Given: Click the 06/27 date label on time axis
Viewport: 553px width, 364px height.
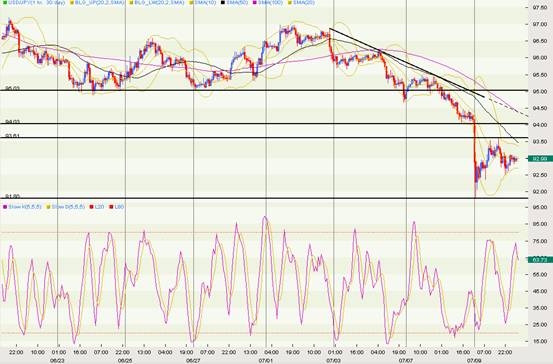Looking at the screenshot, I should pos(193,360).
